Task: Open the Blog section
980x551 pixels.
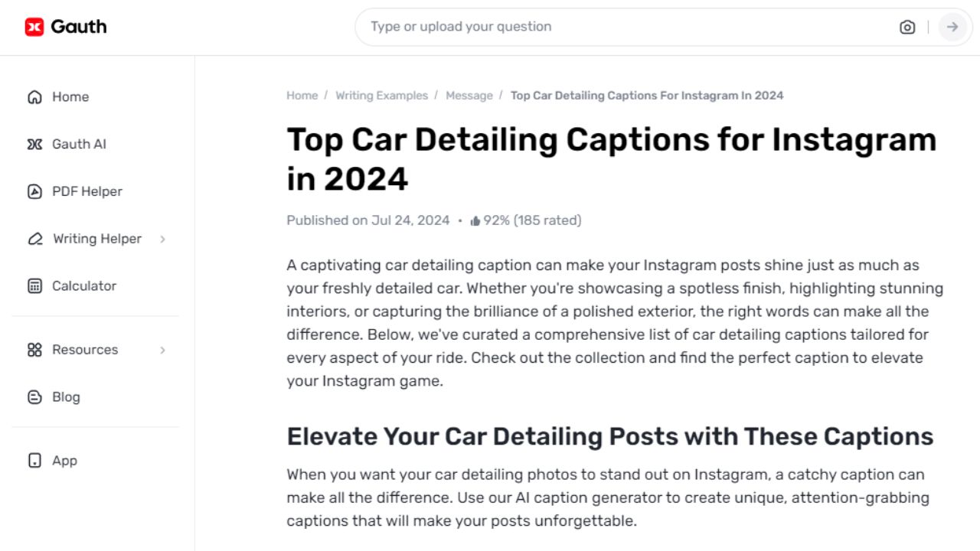Action: pos(66,397)
